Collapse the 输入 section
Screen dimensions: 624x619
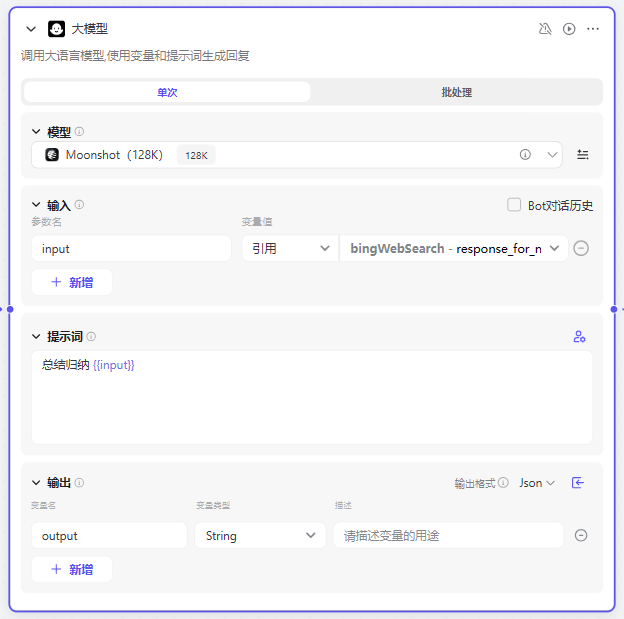(36, 205)
